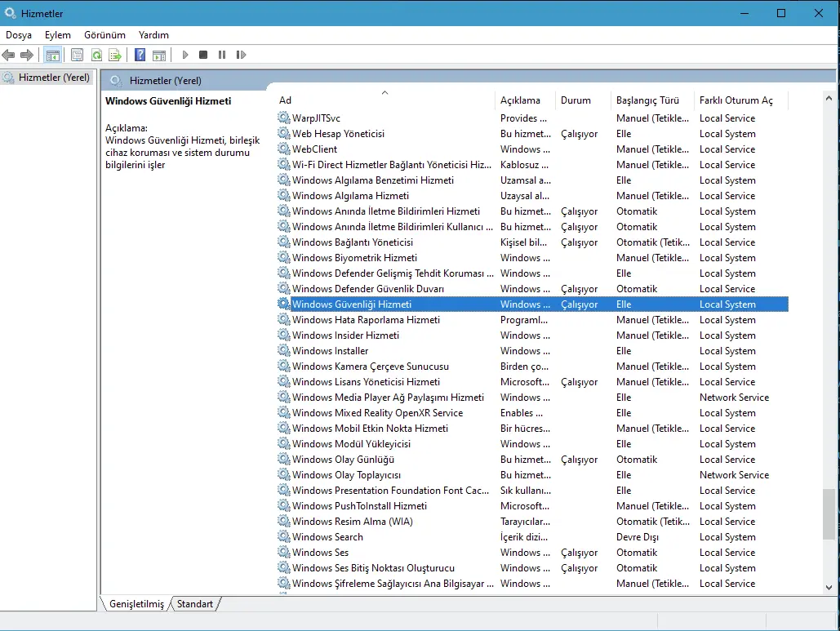840x631 pixels.
Task: Select Wi-Fi Direct Hizmetler Bağlantı Yöneticisi row
Action: point(533,164)
